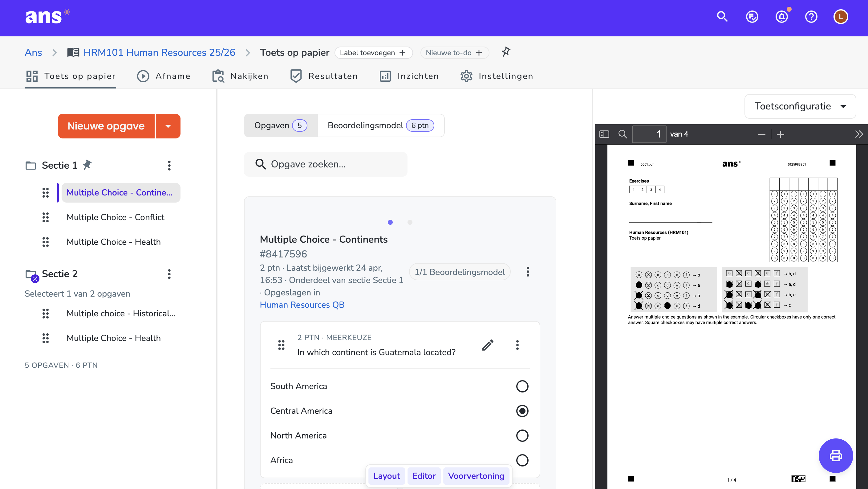Focus the Opgave zoeken search field

pyautogui.click(x=326, y=164)
